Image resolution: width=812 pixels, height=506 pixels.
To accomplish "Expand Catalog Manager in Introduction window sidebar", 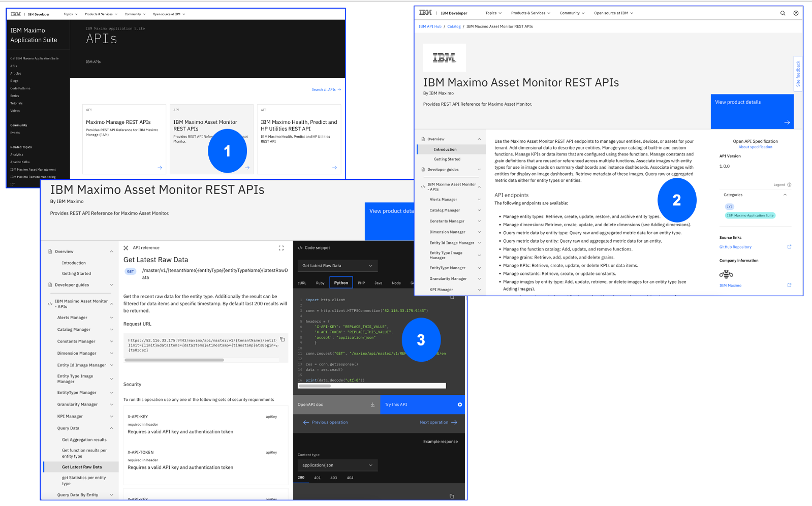I will (479, 210).
